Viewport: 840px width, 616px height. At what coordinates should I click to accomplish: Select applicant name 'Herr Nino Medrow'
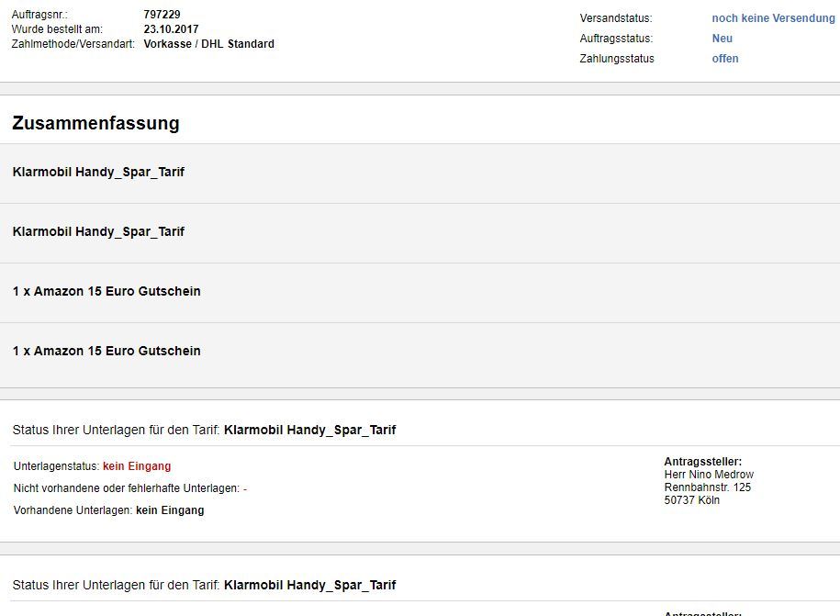pos(709,475)
